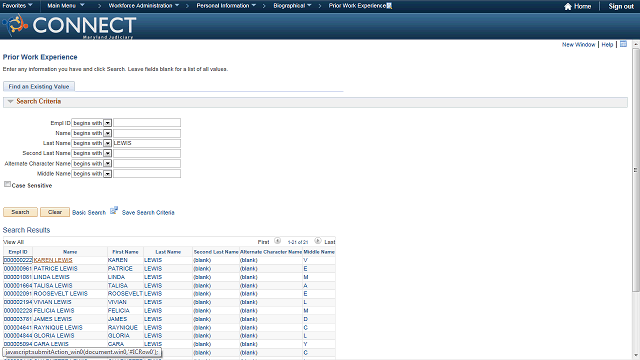The image size is (640, 360).
Task: Open Workforce Administration breadcrumb menu
Action: pos(144,6)
